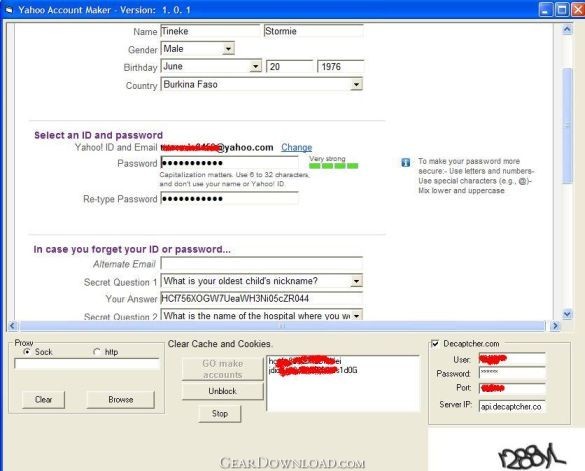Click the 'Clear Cache and Cookies.' text
The width and height of the screenshot is (585, 471).
point(220,344)
